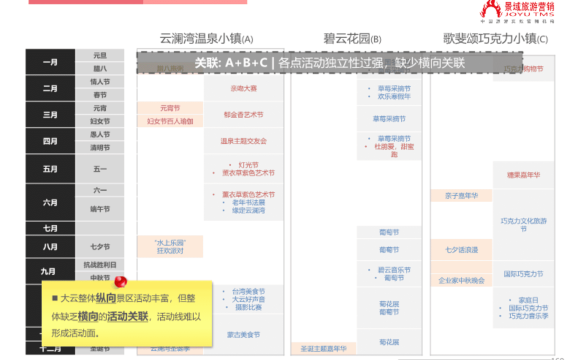Click the 六一 holiday cell

pyautogui.click(x=100, y=190)
